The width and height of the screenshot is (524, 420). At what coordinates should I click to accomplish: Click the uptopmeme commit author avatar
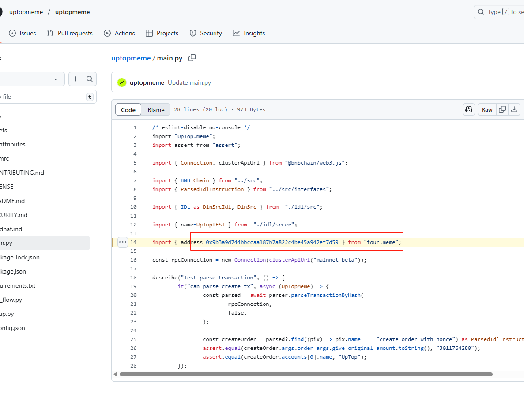pyautogui.click(x=122, y=82)
